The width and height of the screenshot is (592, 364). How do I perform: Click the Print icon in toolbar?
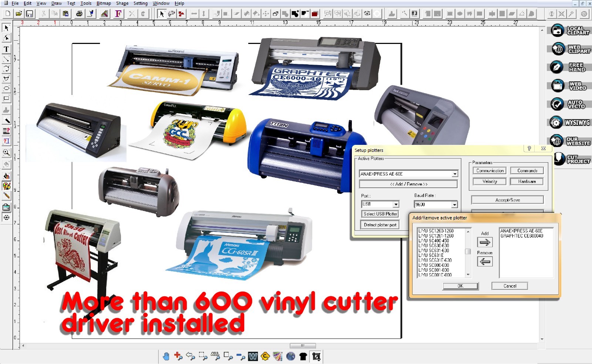coord(79,14)
